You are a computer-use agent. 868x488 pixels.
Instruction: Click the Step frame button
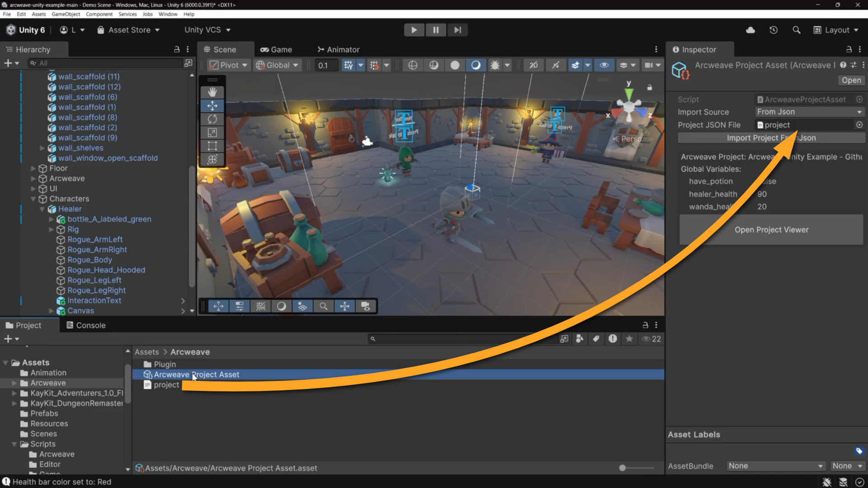[x=458, y=30]
